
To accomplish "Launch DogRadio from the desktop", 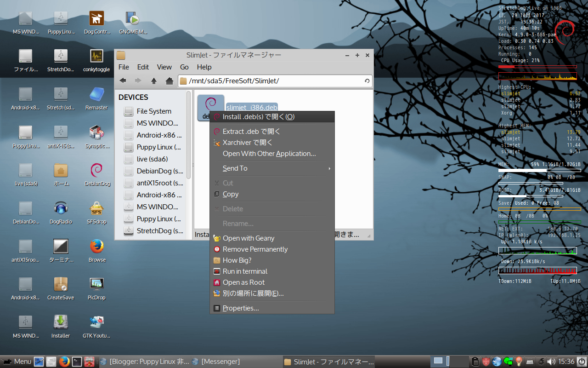I will pos(61,209).
